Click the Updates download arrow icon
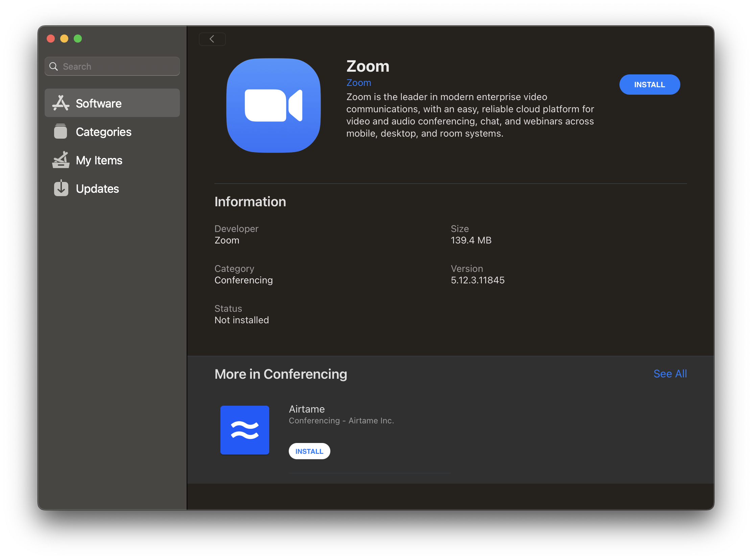 [x=61, y=188]
